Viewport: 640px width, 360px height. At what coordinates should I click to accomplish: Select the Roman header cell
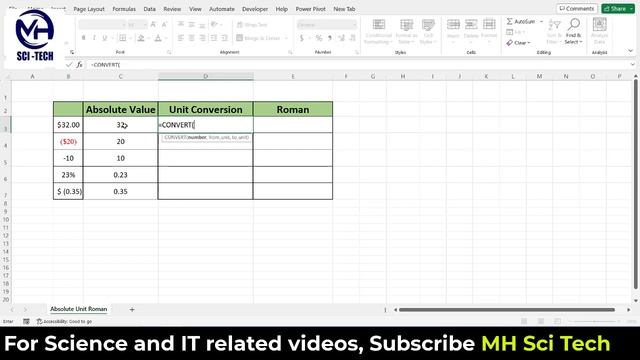click(293, 109)
